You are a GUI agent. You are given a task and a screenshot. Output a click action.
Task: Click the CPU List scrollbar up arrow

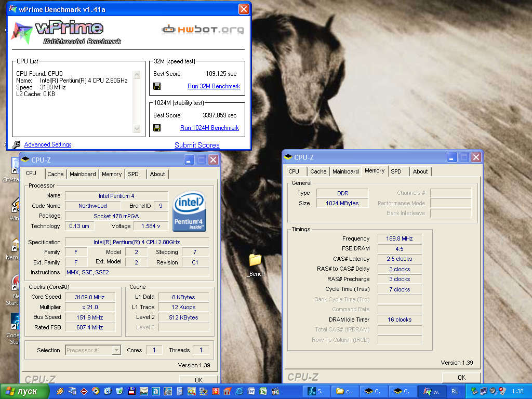coord(137,75)
